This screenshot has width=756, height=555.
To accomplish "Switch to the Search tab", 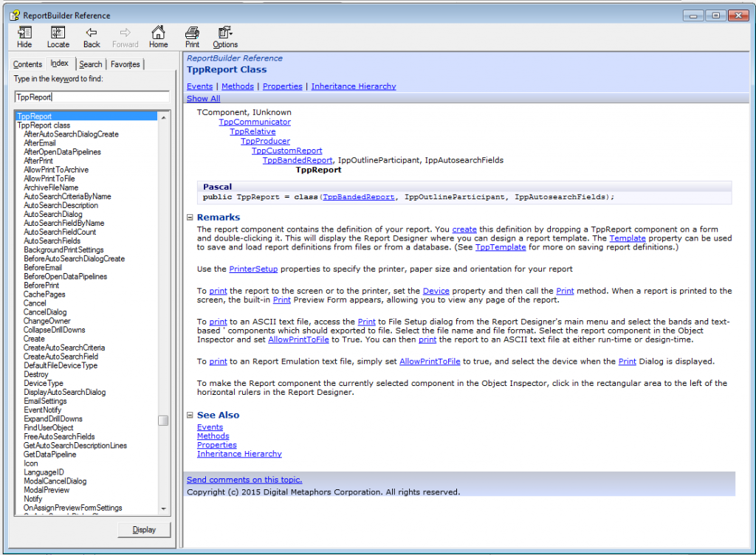I will pyautogui.click(x=91, y=64).
